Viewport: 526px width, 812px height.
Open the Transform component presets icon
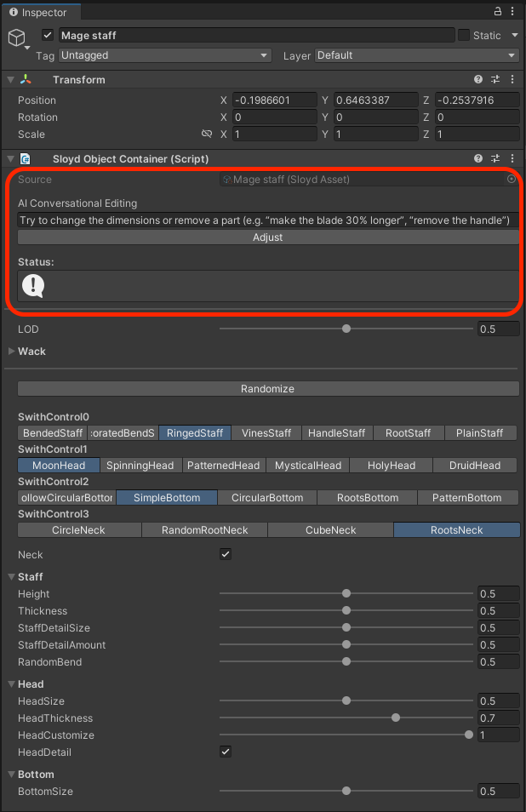point(495,80)
